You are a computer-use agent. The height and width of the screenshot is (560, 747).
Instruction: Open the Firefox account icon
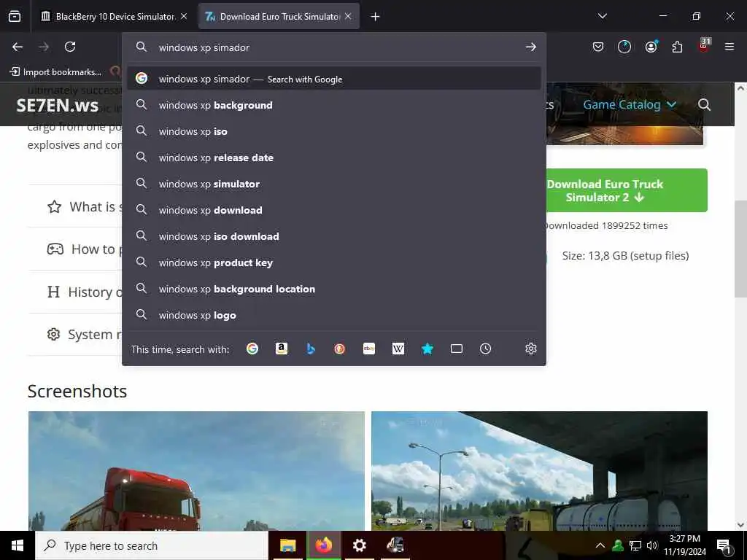point(651,47)
